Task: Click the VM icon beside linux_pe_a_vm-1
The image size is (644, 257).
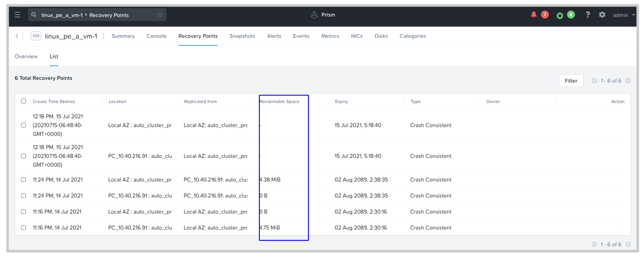Action: pyautogui.click(x=36, y=36)
